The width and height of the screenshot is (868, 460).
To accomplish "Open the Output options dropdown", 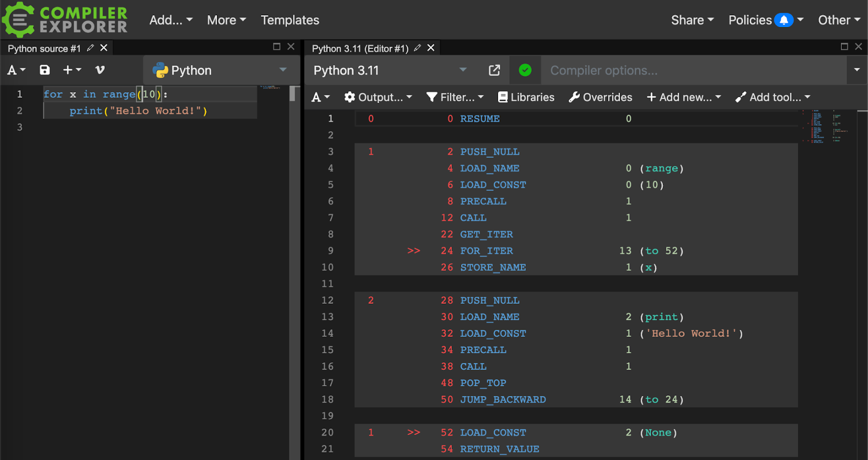I will [x=379, y=97].
